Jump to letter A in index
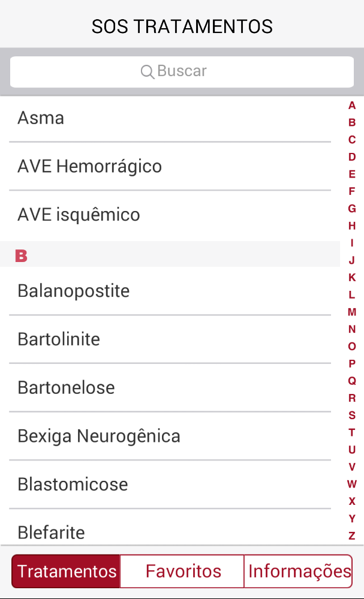Image resolution: width=364 pixels, height=599 pixels. [352, 106]
